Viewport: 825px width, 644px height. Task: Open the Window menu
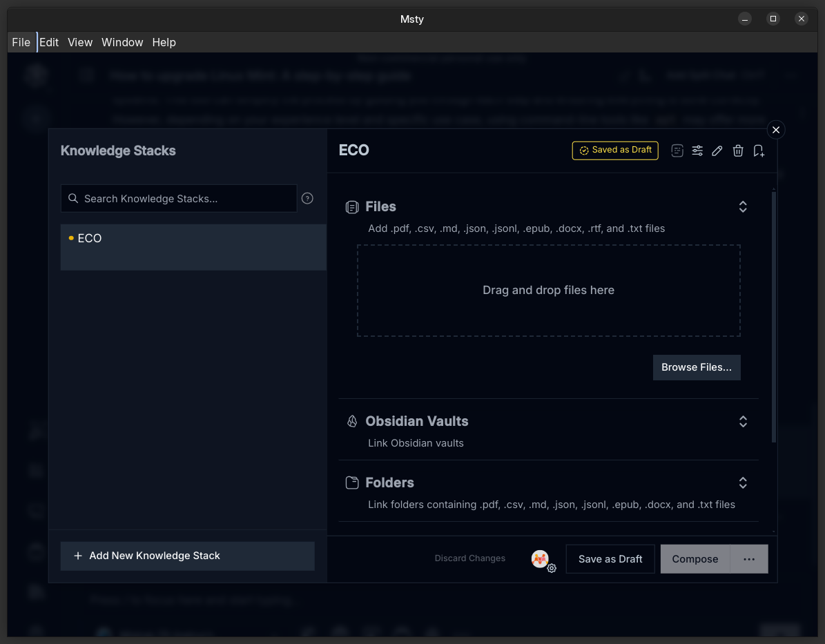pos(122,42)
